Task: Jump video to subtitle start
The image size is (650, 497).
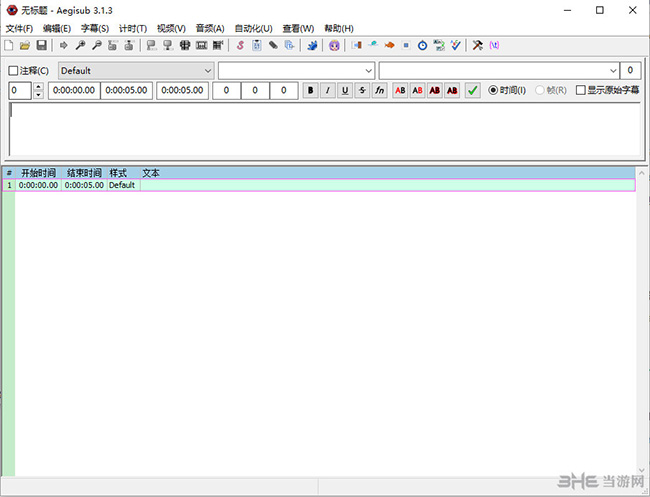Action: [113, 45]
